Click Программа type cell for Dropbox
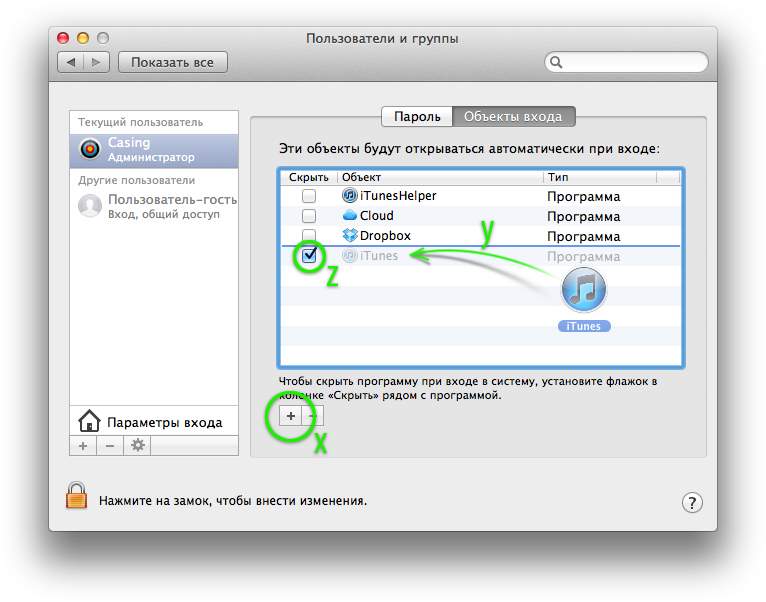This screenshot has height=602, width=766. click(583, 236)
